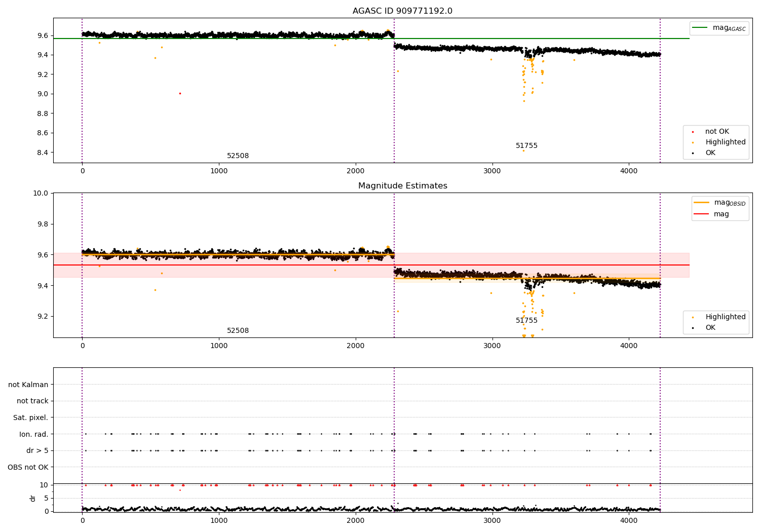
Task: Click the "10.0" y-axis tick label
Action: [x=41, y=193]
